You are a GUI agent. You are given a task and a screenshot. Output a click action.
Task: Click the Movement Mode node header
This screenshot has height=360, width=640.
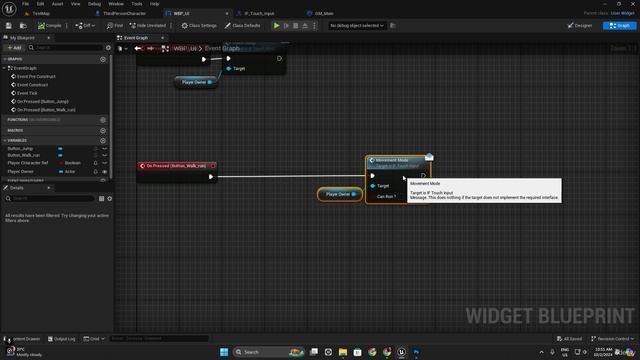tap(398, 162)
